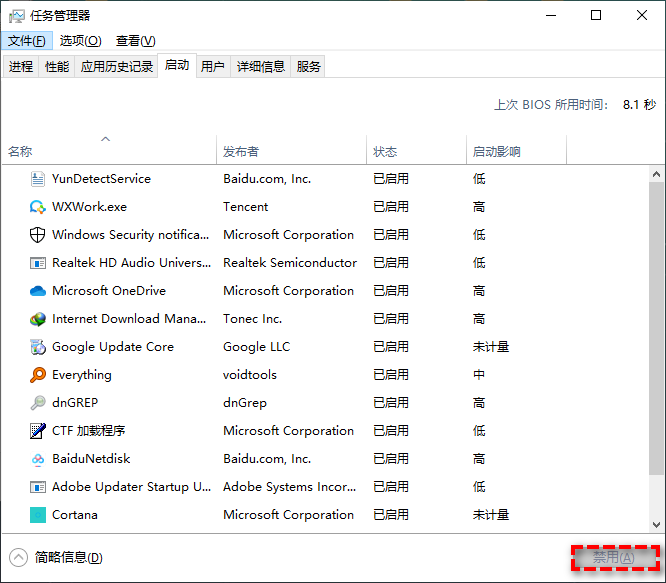
Task: Click the CTF loader pen icon
Action: point(37,431)
